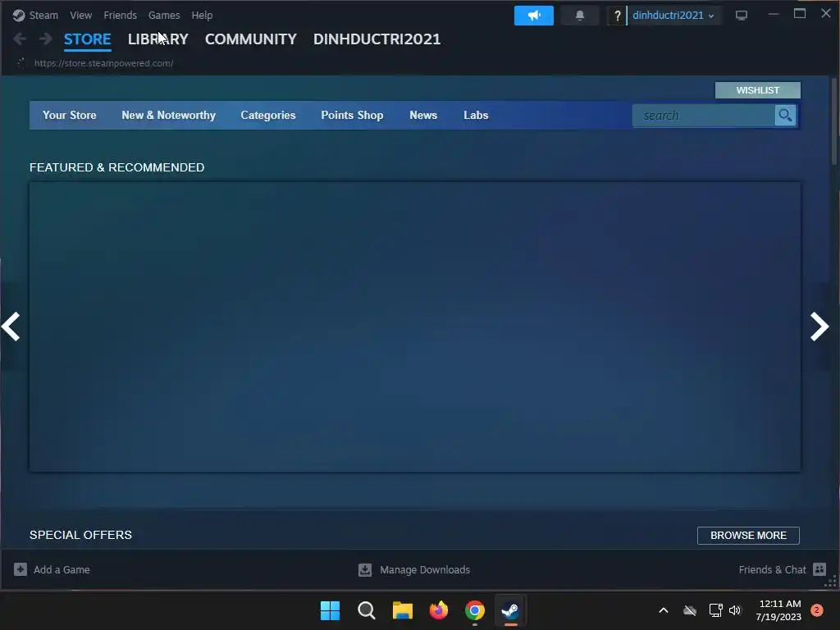The height and width of the screenshot is (630, 840).
Task: Switch to the COMMUNITY tab
Action: [251, 39]
